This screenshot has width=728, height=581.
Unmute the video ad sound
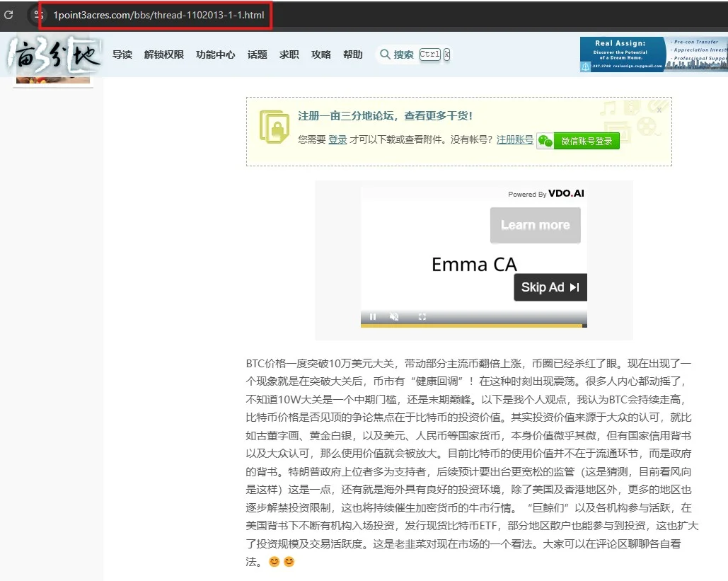(394, 316)
